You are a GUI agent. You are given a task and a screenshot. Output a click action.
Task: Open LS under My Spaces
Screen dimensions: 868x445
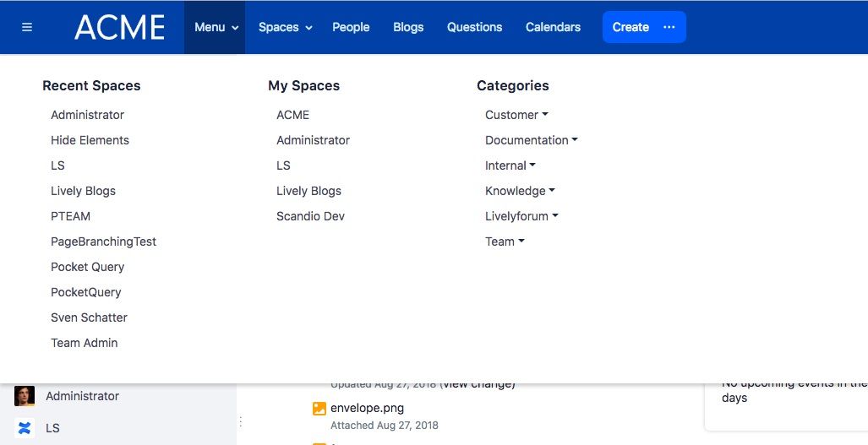pyautogui.click(x=283, y=166)
